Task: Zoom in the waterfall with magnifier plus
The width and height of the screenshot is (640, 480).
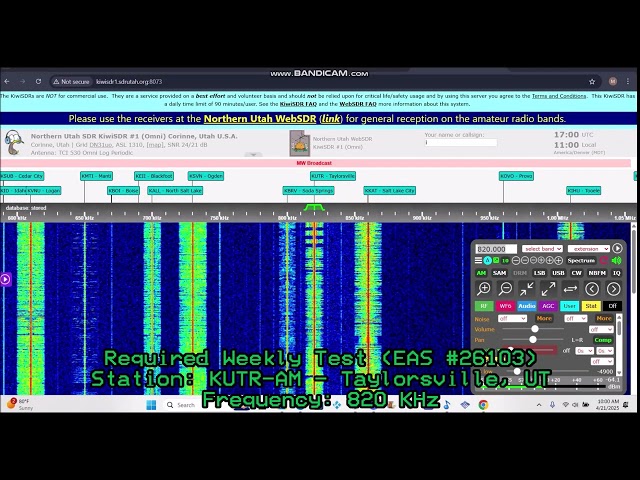Action: click(x=484, y=289)
